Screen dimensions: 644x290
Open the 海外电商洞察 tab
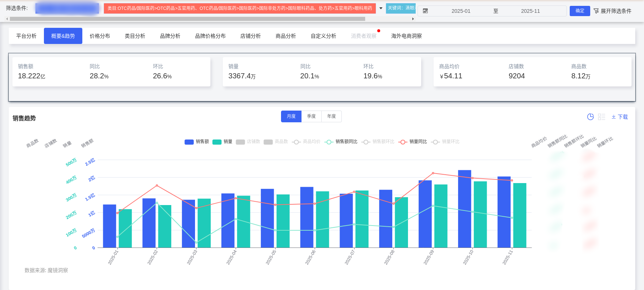pyautogui.click(x=406, y=36)
